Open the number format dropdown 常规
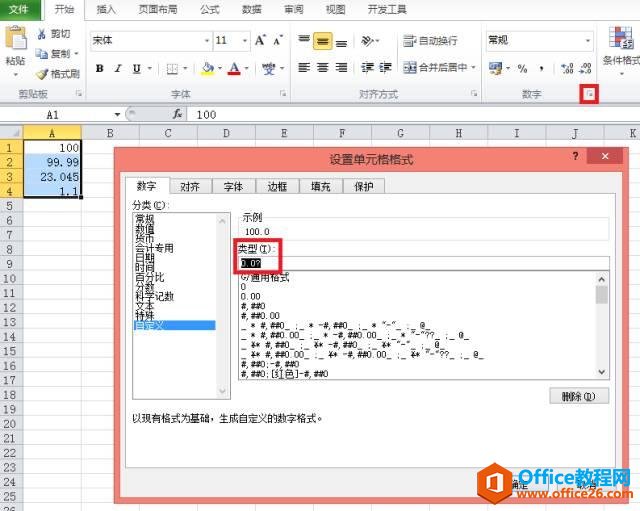640x511 pixels. click(588, 40)
